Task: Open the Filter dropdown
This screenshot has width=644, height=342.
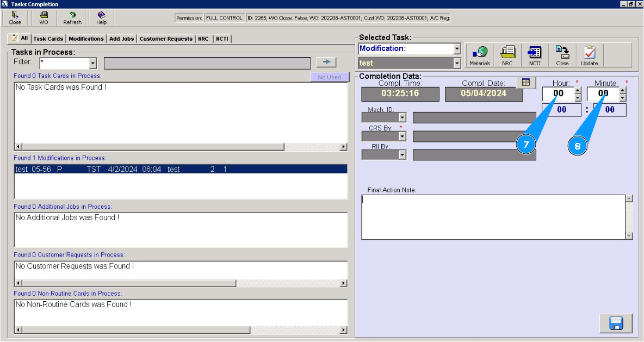Action: (x=93, y=63)
